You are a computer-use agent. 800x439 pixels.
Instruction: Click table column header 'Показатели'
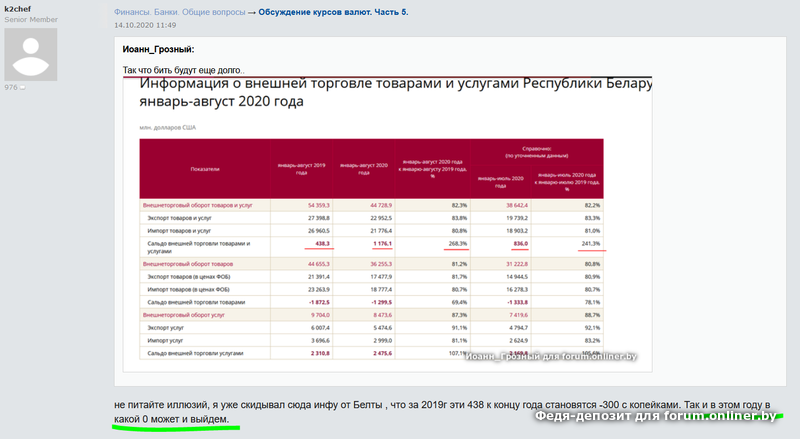205,169
